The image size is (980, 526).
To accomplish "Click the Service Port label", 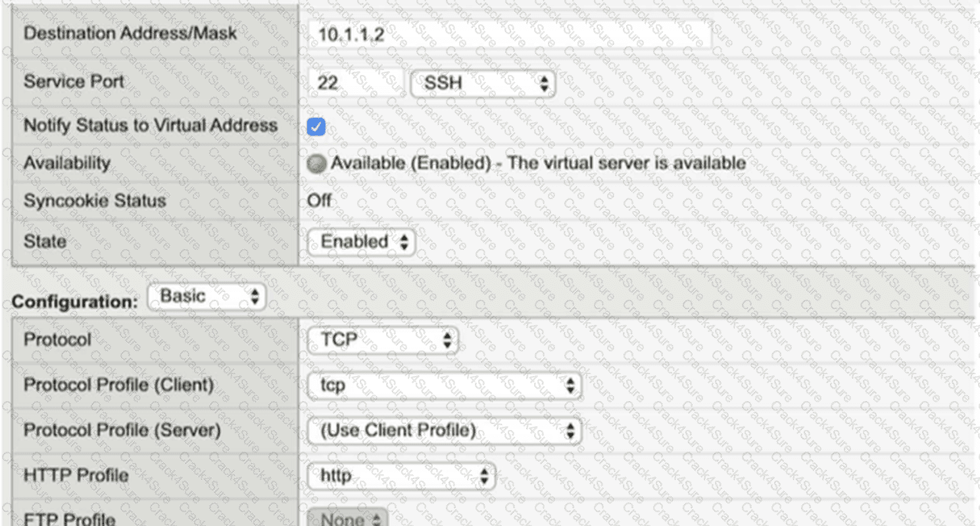I will [74, 82].
